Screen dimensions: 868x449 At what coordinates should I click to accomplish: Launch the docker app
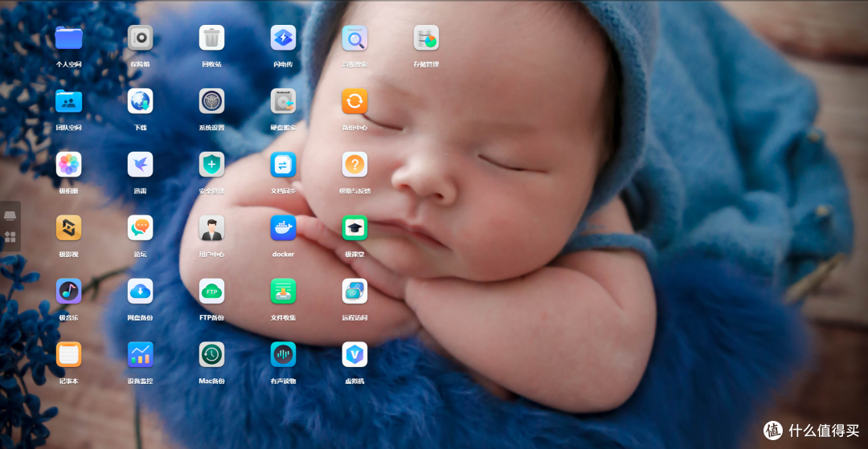point(283,228)
